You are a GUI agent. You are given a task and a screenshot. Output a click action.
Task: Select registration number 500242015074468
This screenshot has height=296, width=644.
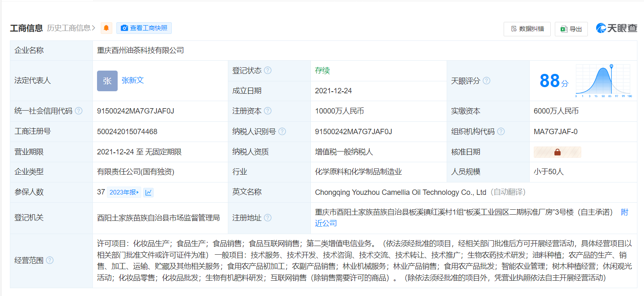point(127,132)
